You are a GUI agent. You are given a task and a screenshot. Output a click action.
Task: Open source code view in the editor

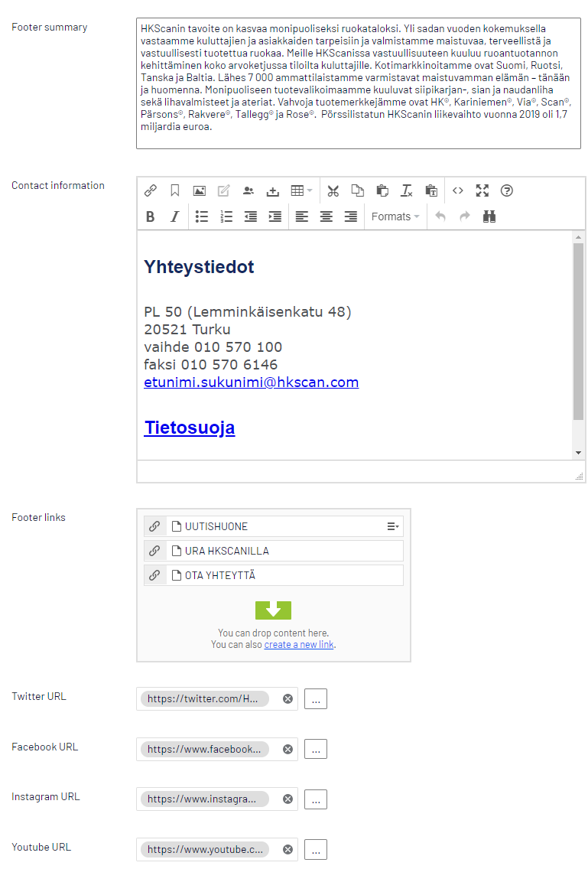pyautogui.click(x=457, y=190)
